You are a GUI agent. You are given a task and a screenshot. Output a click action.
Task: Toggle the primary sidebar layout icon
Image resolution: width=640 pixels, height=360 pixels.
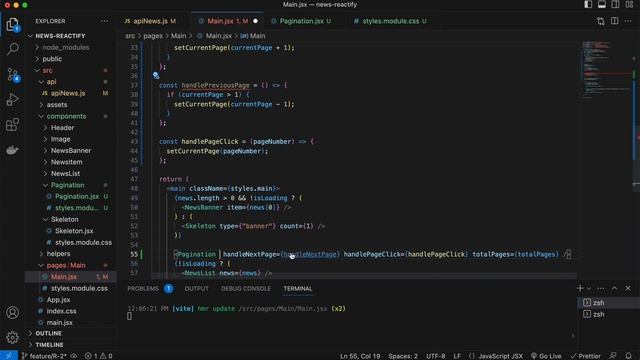click(x=588, y=4)
